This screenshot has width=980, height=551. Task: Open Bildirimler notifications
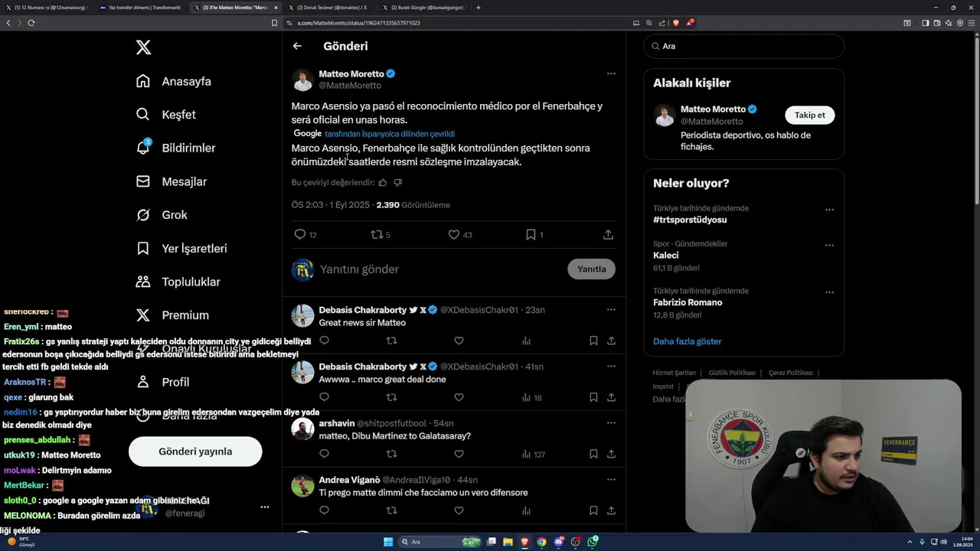point(175,148)
